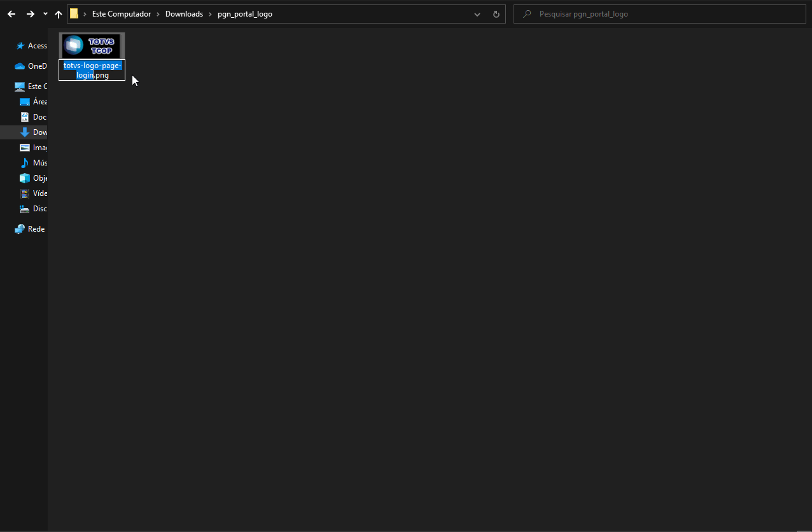Click the yellow folder icon in address bar

click(x=74, y=14)
